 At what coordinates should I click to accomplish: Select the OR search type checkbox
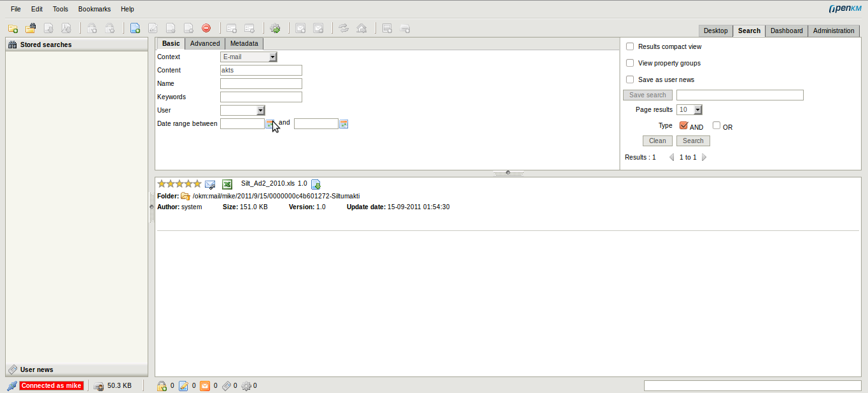tap(717, 126)
